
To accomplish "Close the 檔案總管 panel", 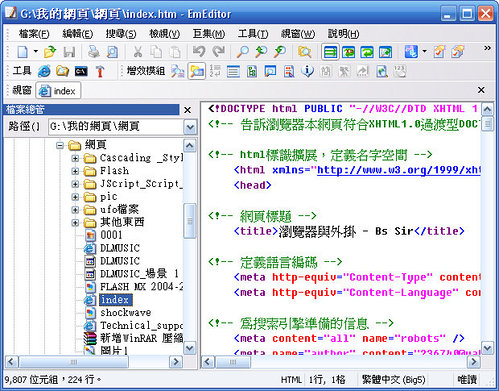I will (188, 110).
